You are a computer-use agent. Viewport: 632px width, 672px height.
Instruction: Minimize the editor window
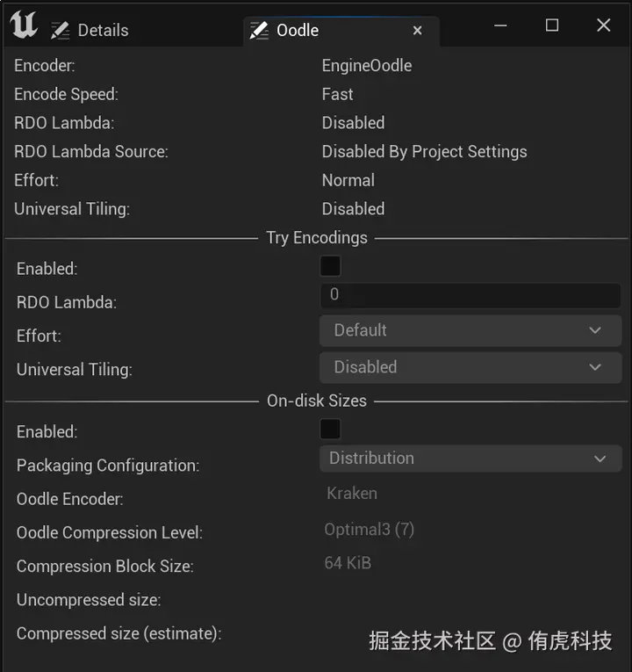(499, 25)
